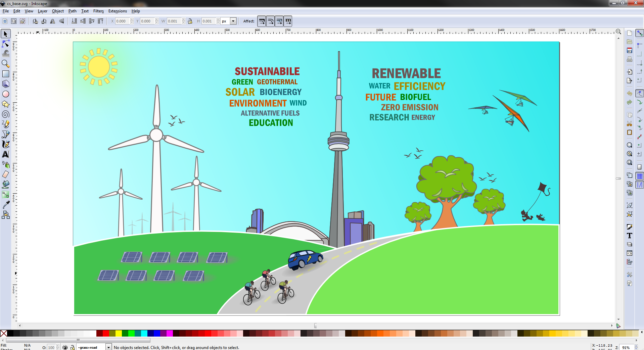Open the Extensions menu
This screenshot has width=644, height=350.
coord(118,11)
